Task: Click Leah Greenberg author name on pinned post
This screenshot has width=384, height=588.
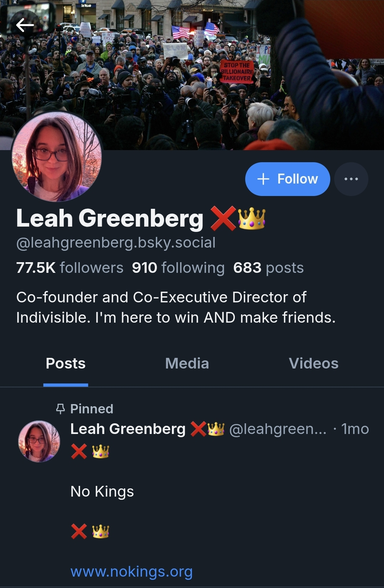Action: click(x=128, y=429)
